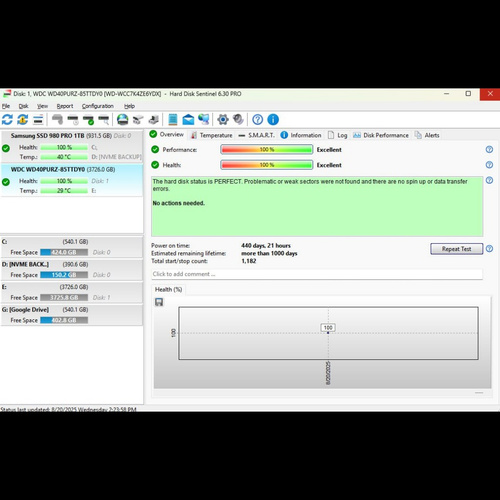Switch to the Disk Performance tab
The image size is (500, 500).
coord(381,135)
